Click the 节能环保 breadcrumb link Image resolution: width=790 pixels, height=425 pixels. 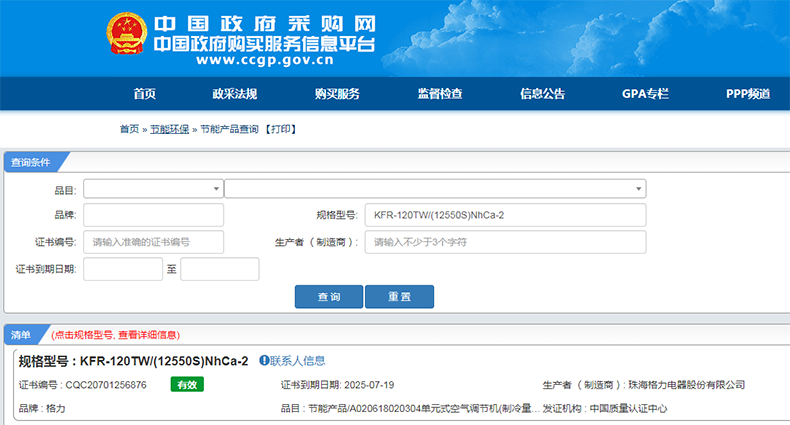(x=169, y=130)
